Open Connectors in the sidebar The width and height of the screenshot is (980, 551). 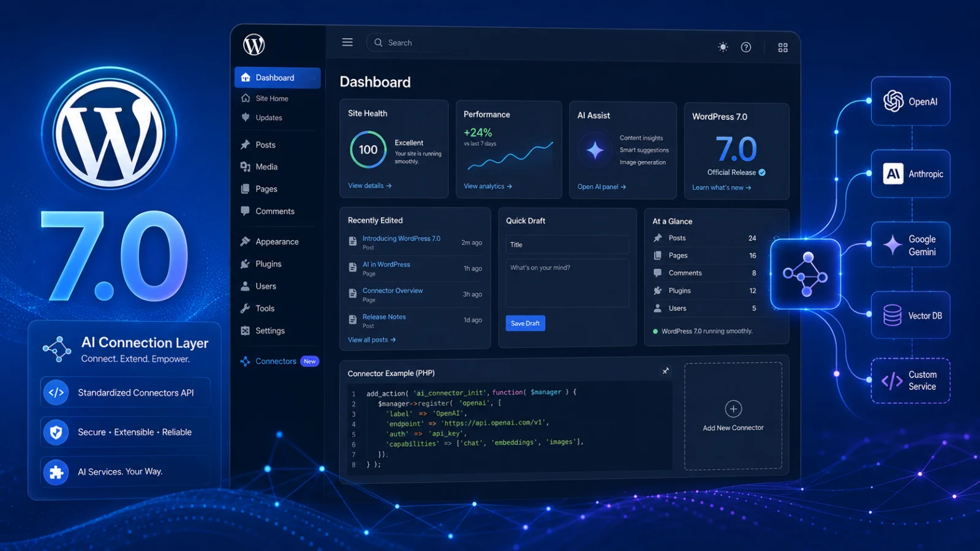276,361
